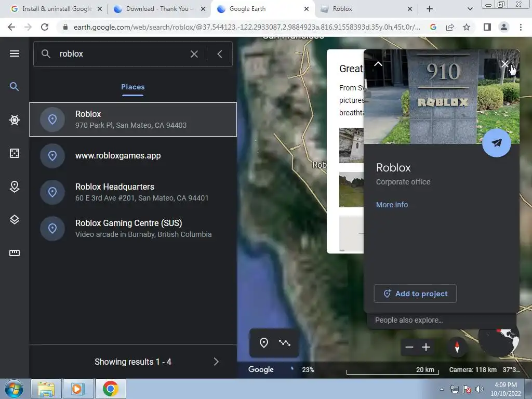The width and height of the screenshot is (532, 399).
Task: Click the address bar URL
Action: [x=247, y=27]
